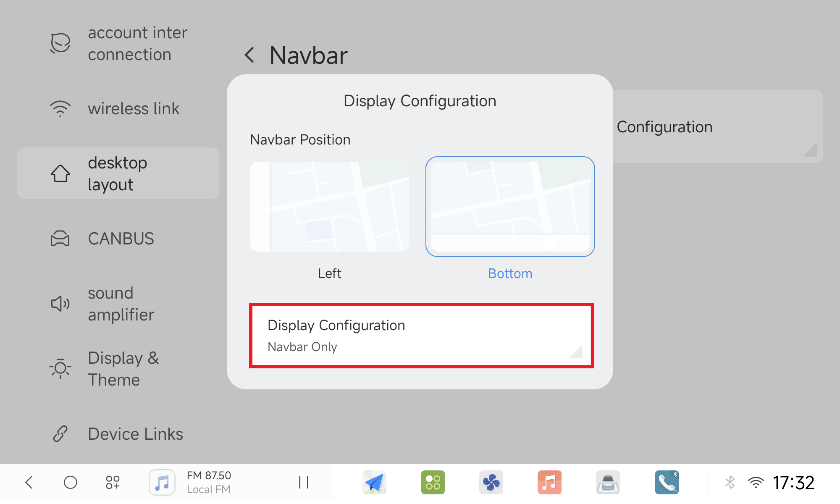Select Left navbar position thumbnail
The width and height of the screenshot is (840, 504).
click(329, 207)
